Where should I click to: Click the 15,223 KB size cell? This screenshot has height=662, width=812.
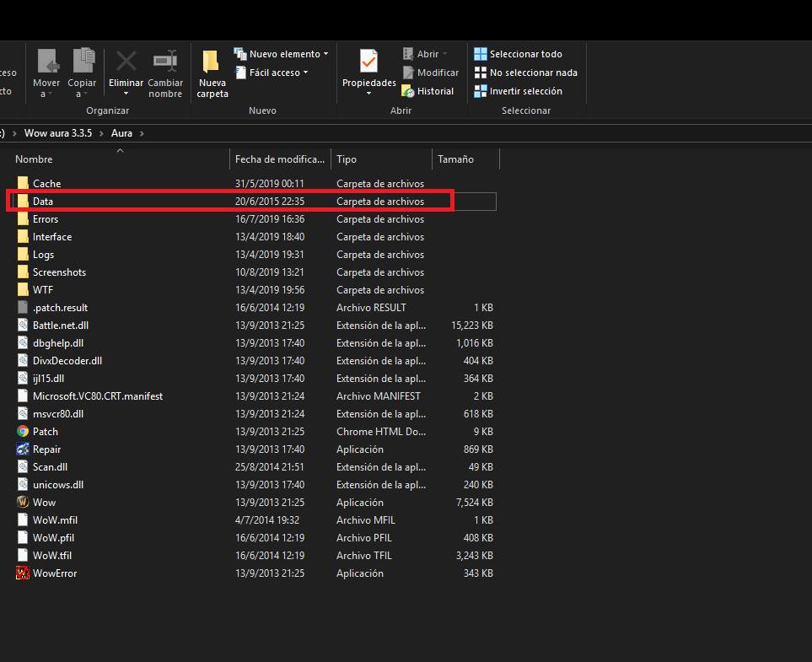(x=471, y=326)
